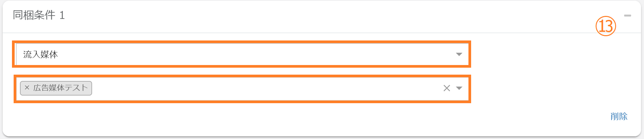
Task: Clear all selected values with the X icon
Action: click(x=447, y=88)
